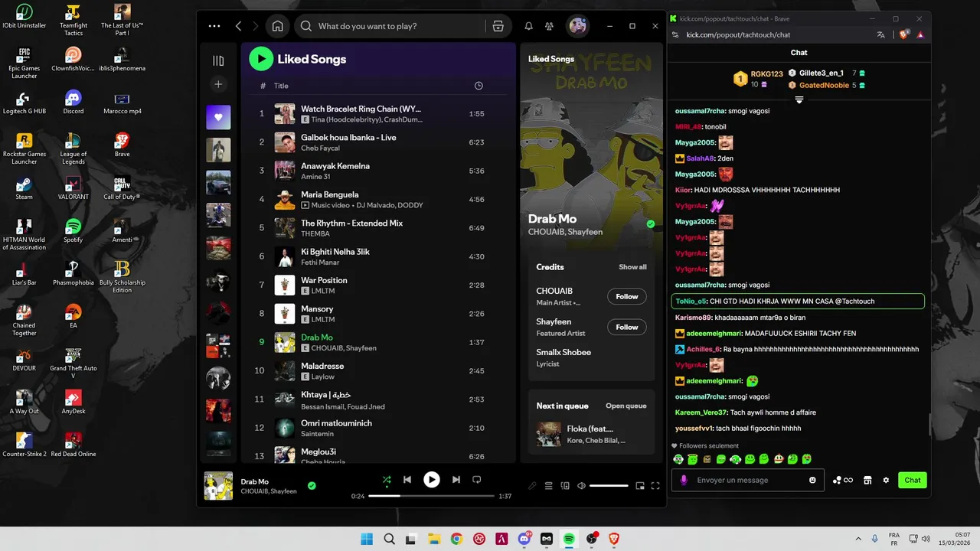The height and width of the screenshot is (551, 980).
Task: Open the queue icon in player bar
Action: coord(548,485)
